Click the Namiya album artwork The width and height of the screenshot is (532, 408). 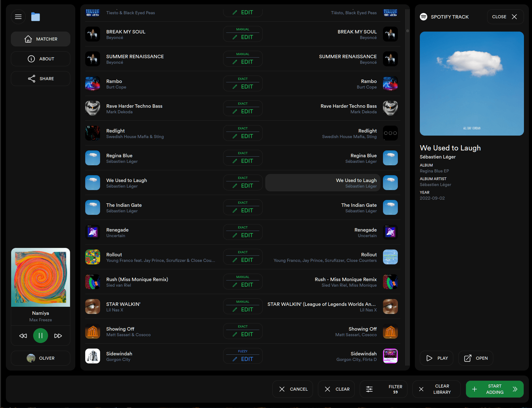tap(41, 277)
